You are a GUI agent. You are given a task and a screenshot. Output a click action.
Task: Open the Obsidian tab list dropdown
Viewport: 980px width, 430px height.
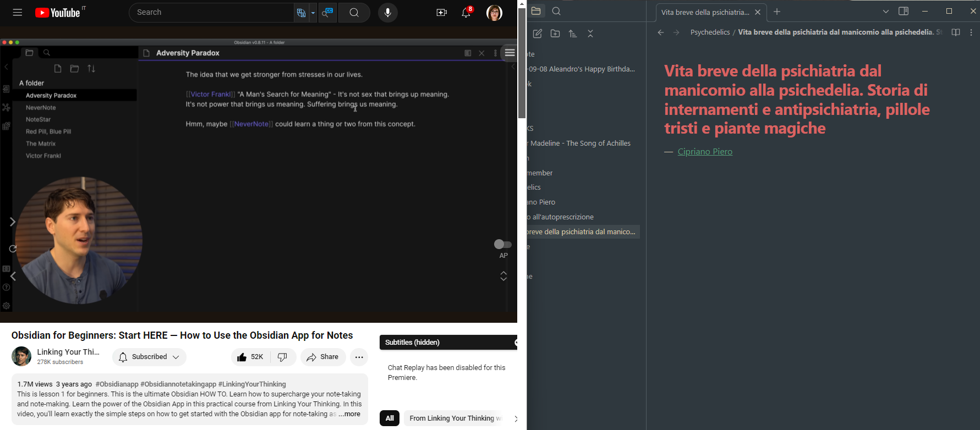pos(885,11)
